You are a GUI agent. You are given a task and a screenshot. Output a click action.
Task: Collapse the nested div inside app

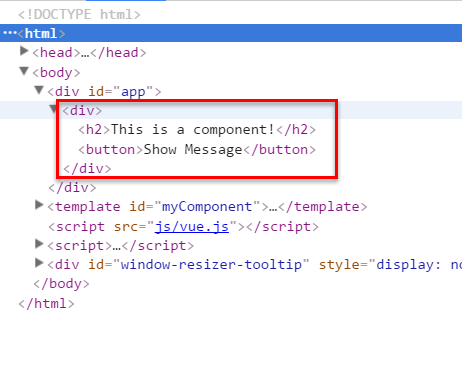click(x=53, y=109)
